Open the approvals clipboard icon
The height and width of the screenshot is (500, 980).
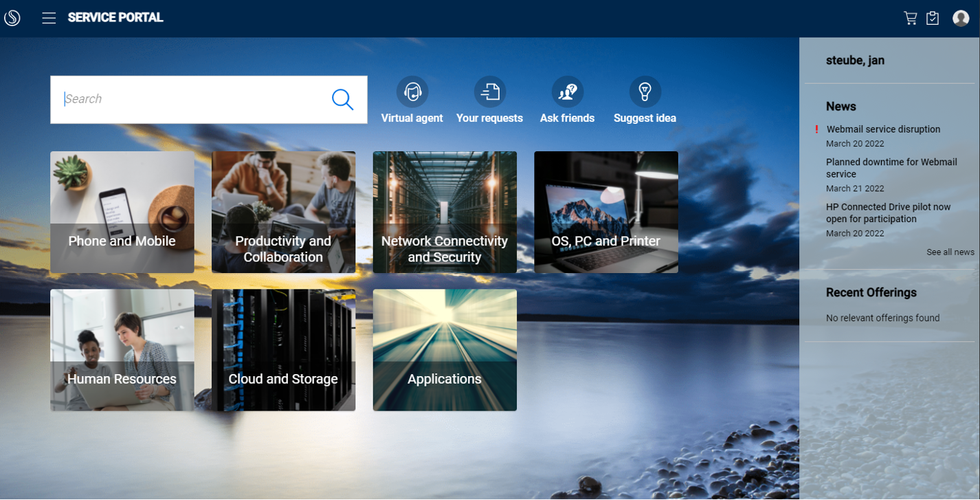point(933,18)
